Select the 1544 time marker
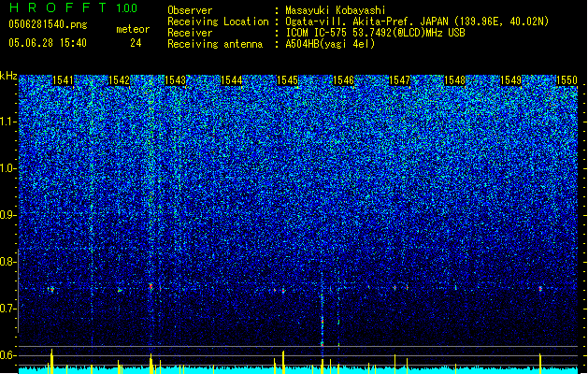Screen dimensions: 588x374 tap(232, 80)
